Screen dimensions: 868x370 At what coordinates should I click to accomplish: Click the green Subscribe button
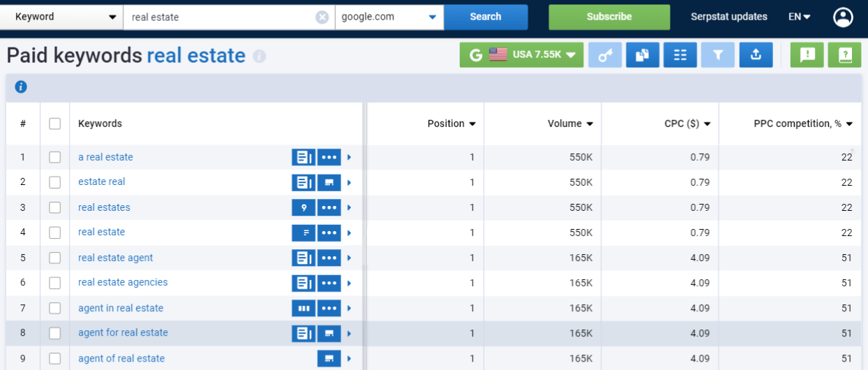(x=609, y=17)
